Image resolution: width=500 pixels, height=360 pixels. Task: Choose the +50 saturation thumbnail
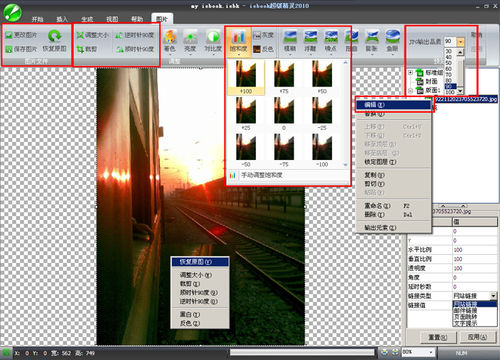tap(322, 77)
